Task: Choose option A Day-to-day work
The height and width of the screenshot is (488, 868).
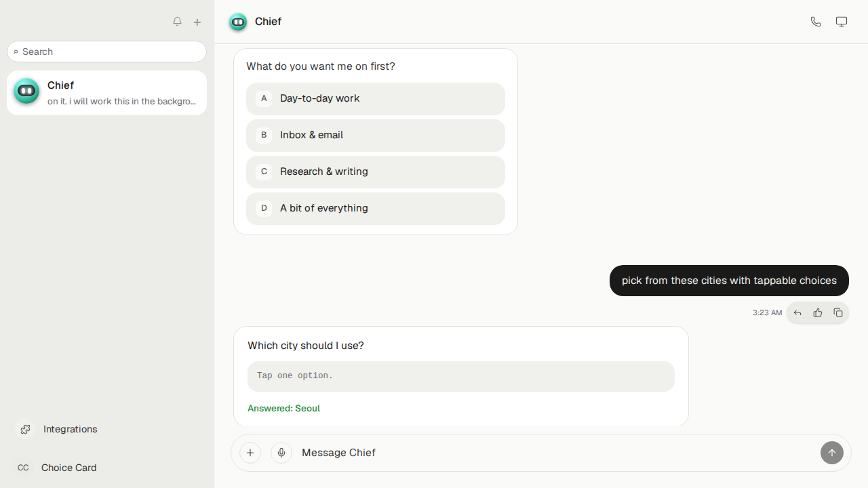Action: [x=376, y=99]
